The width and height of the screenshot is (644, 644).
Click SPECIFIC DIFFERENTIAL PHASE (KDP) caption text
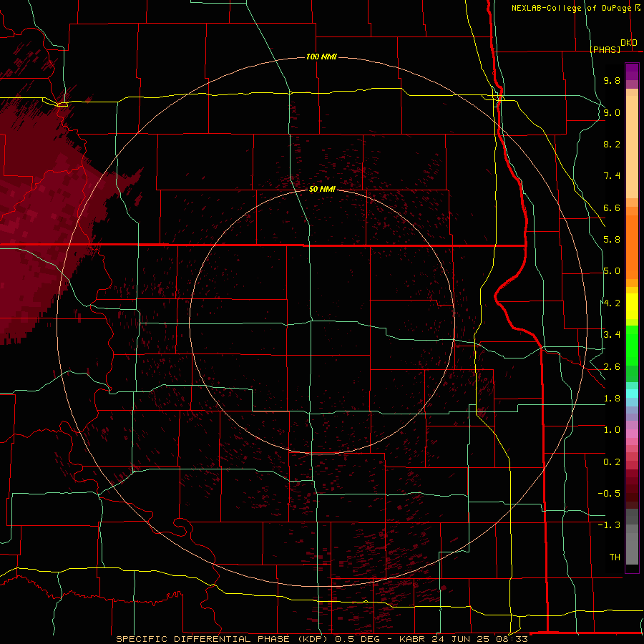point(222,639)
